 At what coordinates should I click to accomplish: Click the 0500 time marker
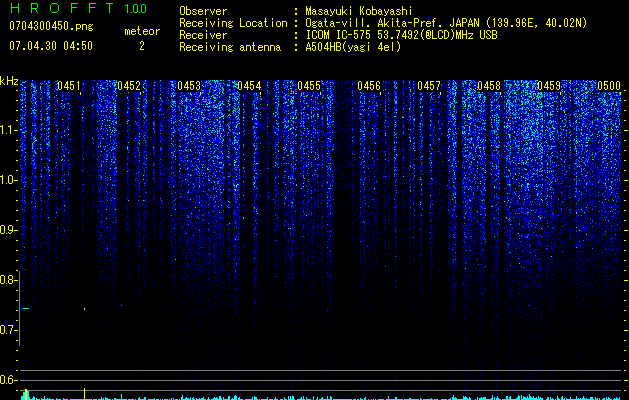point(609,86)
